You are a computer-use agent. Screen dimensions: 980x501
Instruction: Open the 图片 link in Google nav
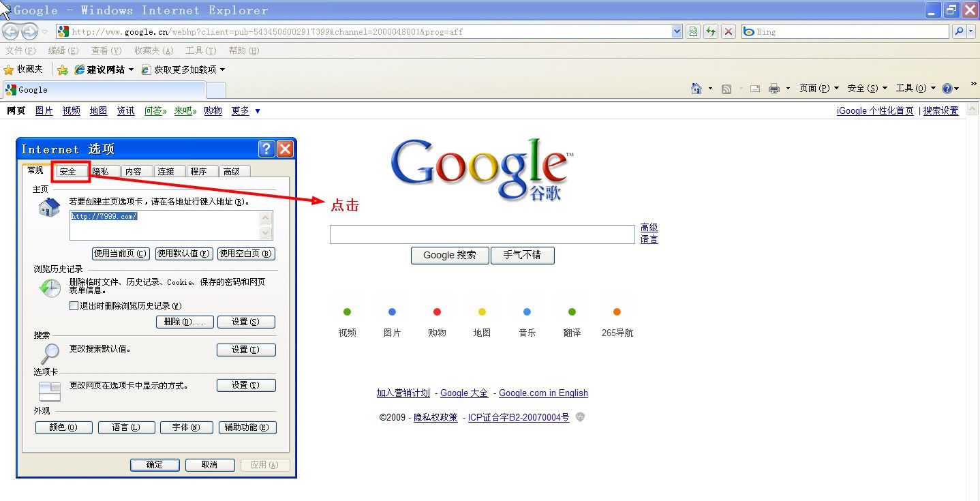point(44,110)
